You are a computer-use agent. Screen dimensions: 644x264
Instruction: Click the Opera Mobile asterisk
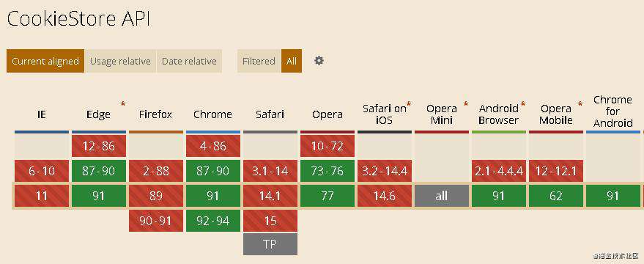pos(580,104)
